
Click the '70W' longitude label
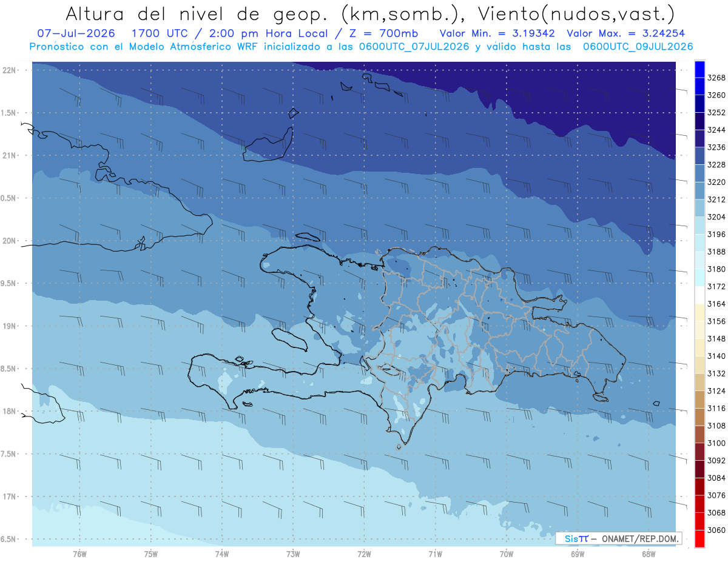coord(507,554)
